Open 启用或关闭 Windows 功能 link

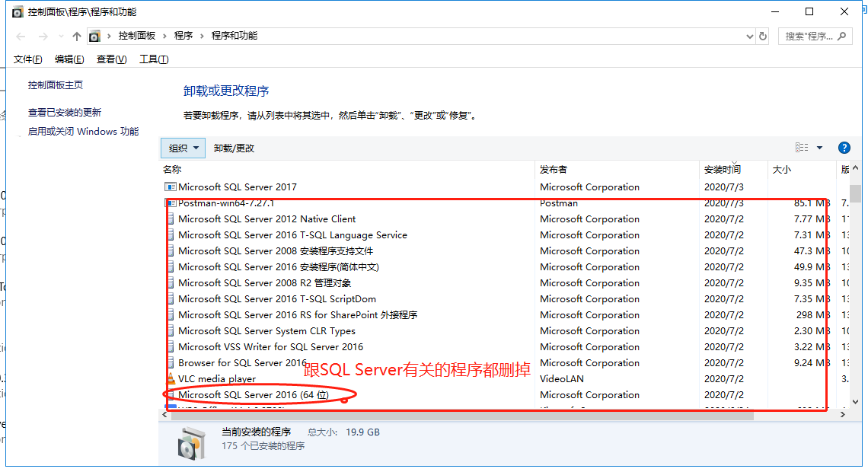83,131
